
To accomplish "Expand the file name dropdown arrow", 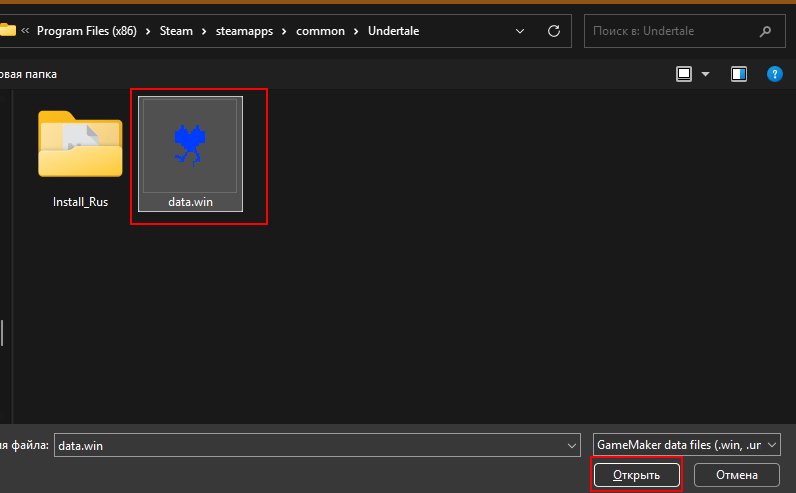I will pos(572,445).
